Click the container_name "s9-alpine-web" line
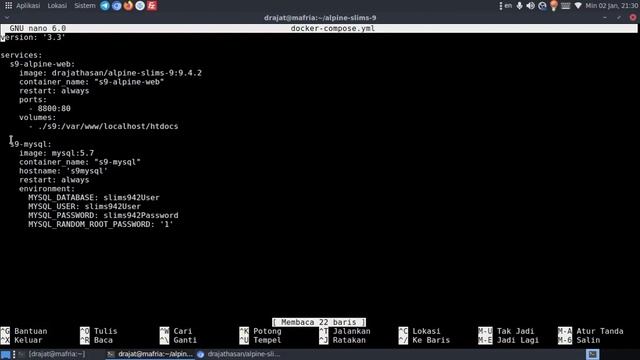The width and height of the screenshot is (640, 360). click(x=91, y=82)
